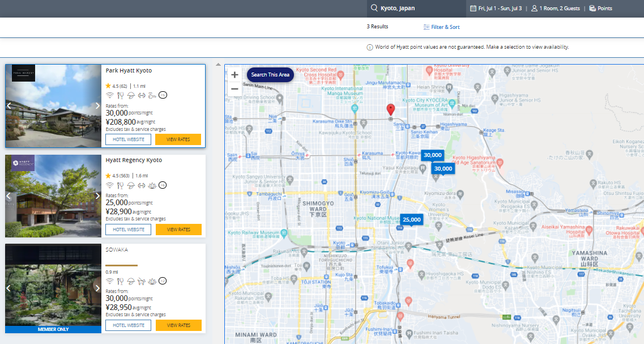The width and height of the screenshot is (644, 344).
Task: Open the Filter & Sort options
Action: [441, 27]
